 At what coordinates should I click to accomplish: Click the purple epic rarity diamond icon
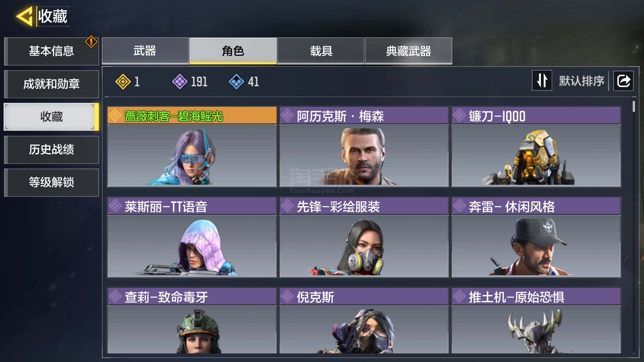point(180,82)
